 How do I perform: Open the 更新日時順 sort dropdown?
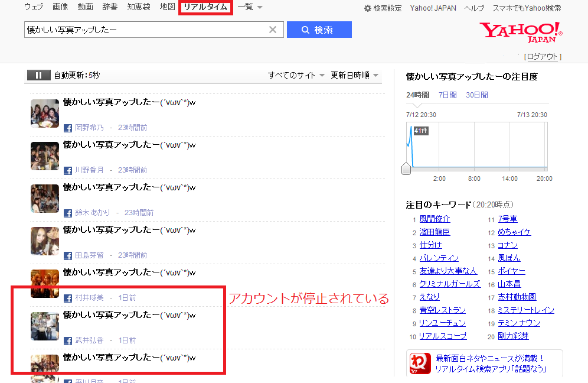(x=354, y=75)
